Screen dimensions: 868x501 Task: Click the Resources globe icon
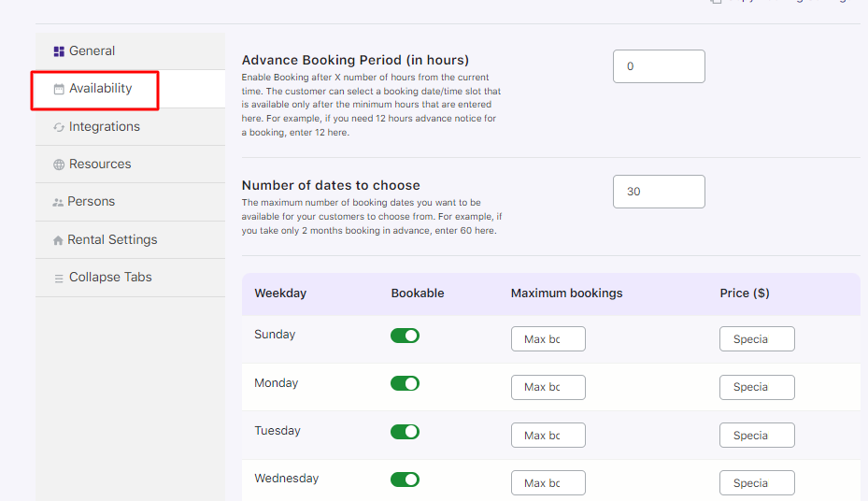(59, 165)
